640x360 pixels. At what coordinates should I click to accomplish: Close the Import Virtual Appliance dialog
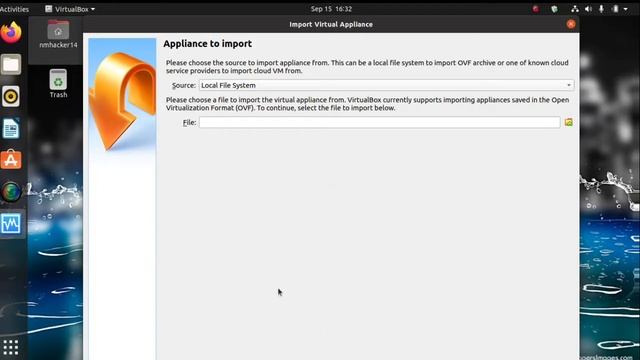click(x=571, y=24)
